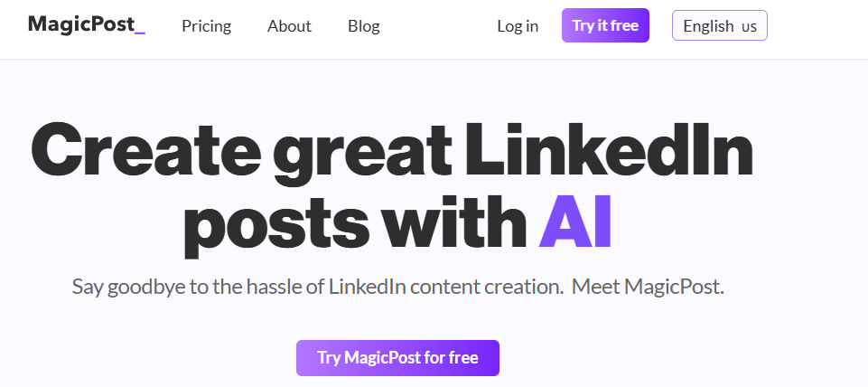Go to the About page
868x387 pixels.
coord(289,26)
